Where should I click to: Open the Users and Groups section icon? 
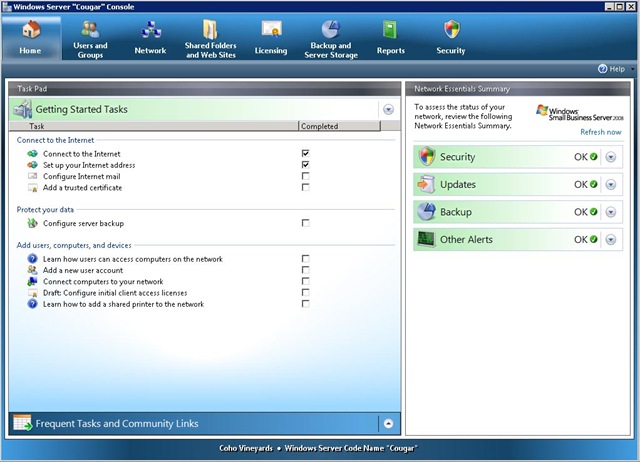90,29
